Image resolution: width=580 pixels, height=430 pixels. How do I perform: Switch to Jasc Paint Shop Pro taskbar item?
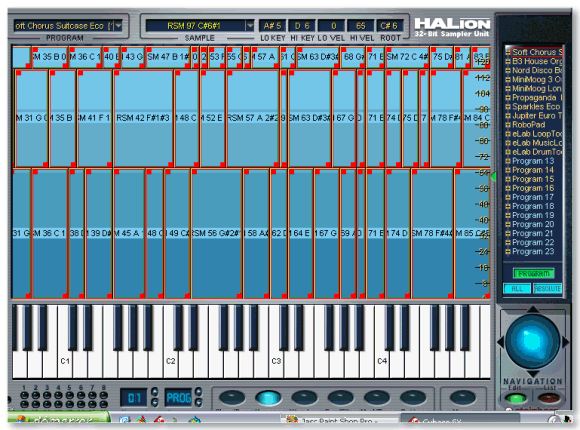click(338, 420)
